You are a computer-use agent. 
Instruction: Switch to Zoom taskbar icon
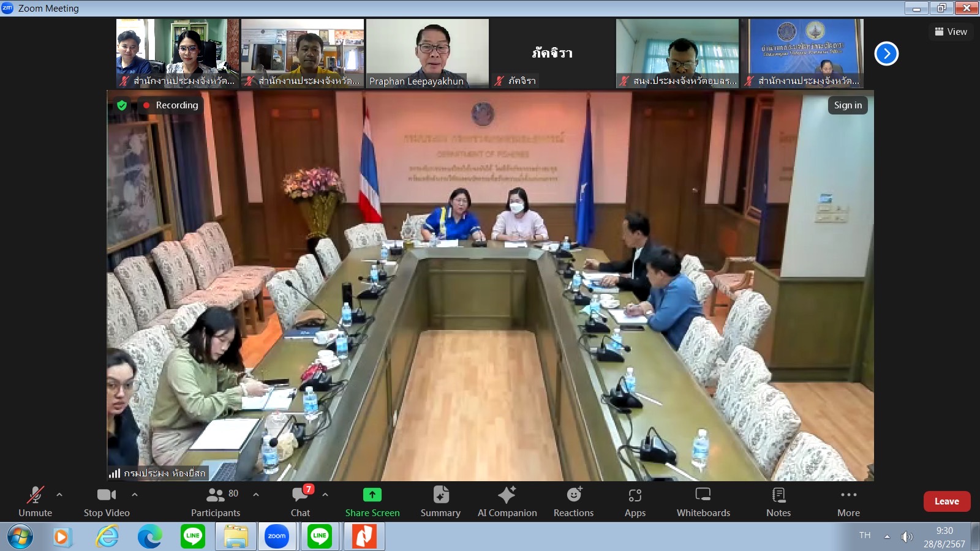click(x=277, y=537)
